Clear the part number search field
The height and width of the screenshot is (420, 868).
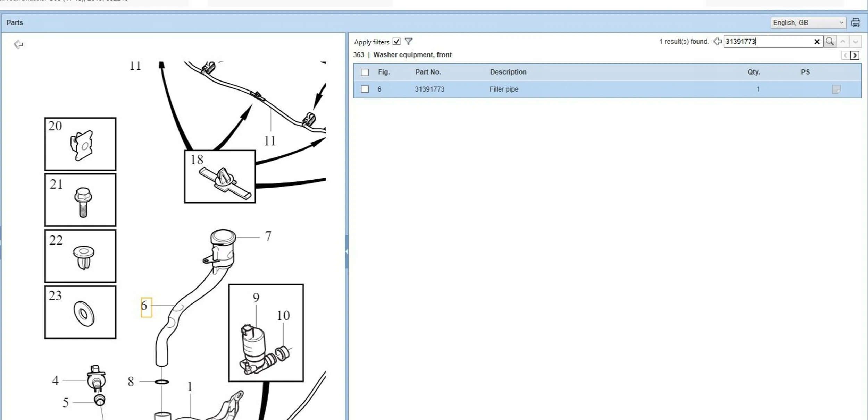coord(817,42)
